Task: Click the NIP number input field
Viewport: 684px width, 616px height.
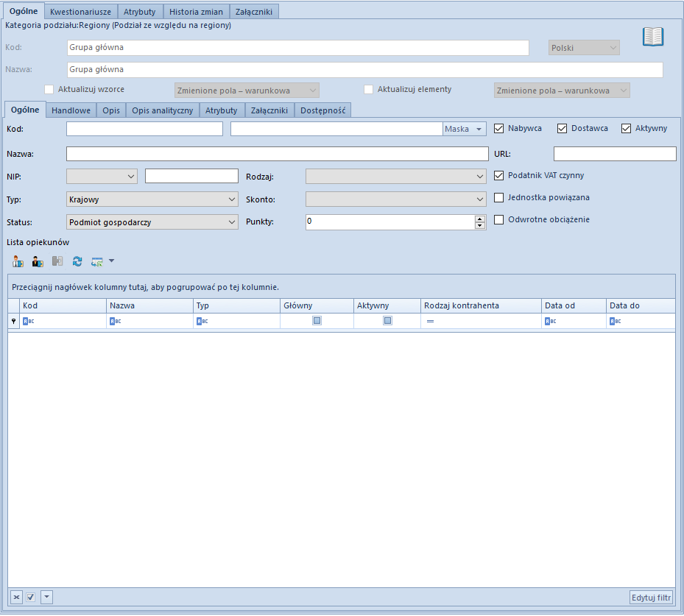Action: [191, 176]
